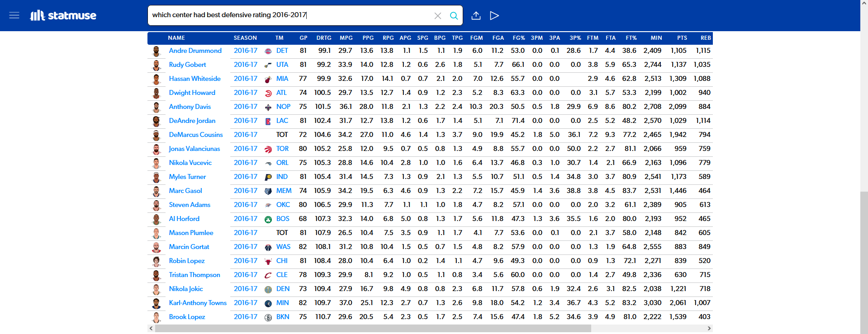
Task: Click the horizontal scrollbar left arrow
Action: click(x=151, y=329)
